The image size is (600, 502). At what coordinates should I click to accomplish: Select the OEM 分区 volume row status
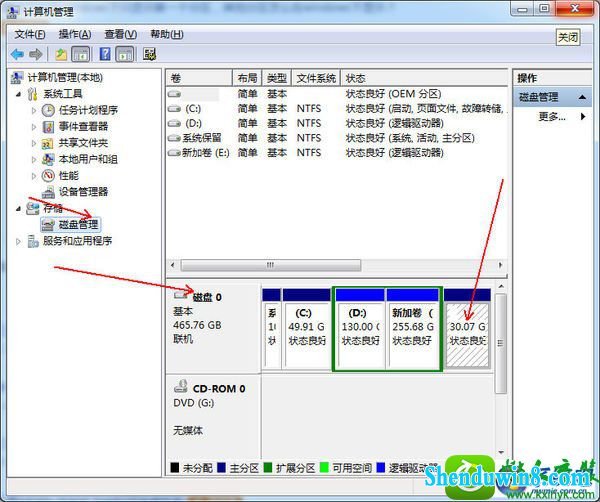[393, 94]
